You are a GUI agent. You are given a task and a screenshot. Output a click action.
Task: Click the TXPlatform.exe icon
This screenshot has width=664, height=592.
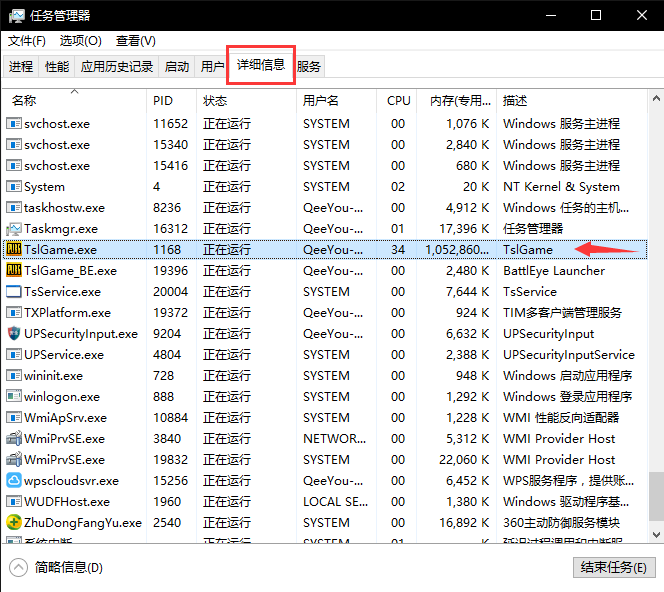coord(14,313)
